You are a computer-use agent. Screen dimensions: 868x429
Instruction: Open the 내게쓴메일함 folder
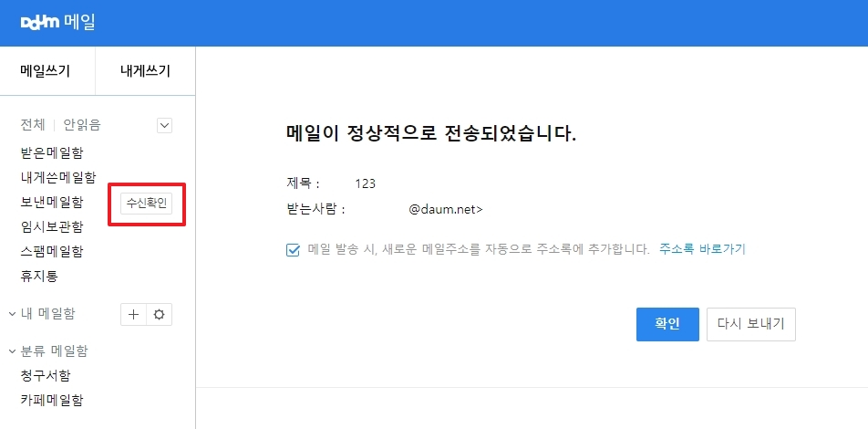coord(58,177)
